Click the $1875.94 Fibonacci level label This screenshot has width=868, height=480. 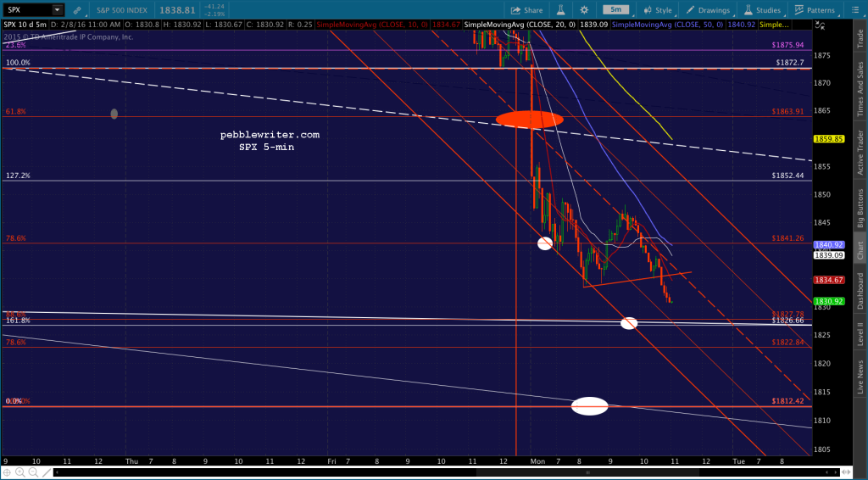787,45
